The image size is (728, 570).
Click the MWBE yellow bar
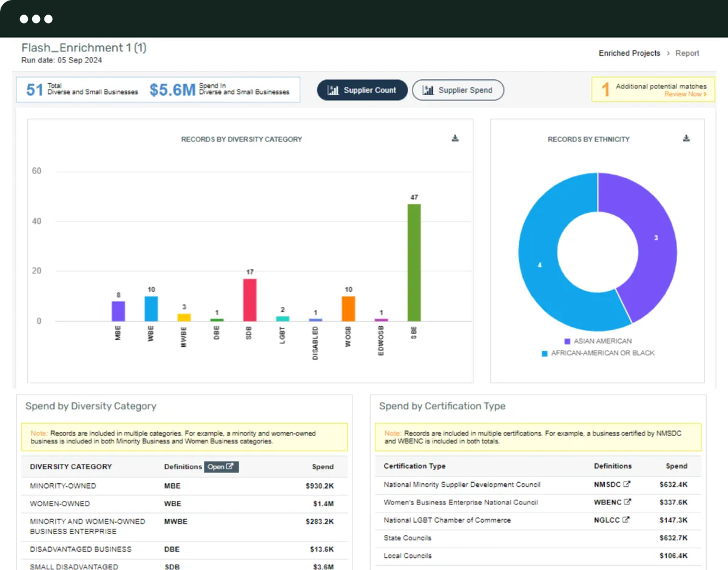tap(184, 318)
